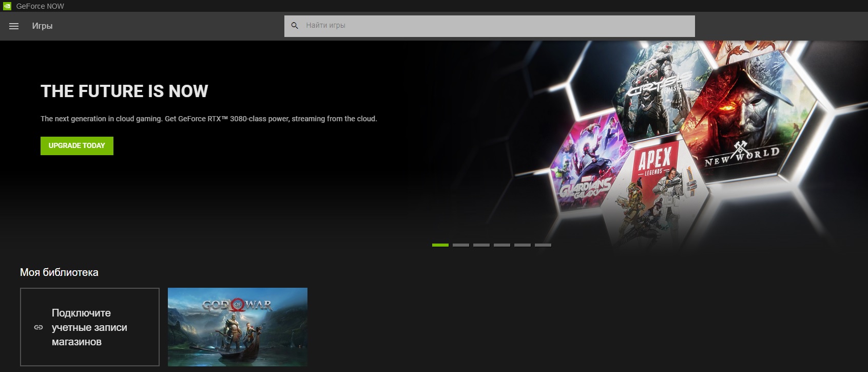The width and height of the screenshot is (868, 372).
Task: Select the first carousel indicator
Action: (x=440, y=245)
